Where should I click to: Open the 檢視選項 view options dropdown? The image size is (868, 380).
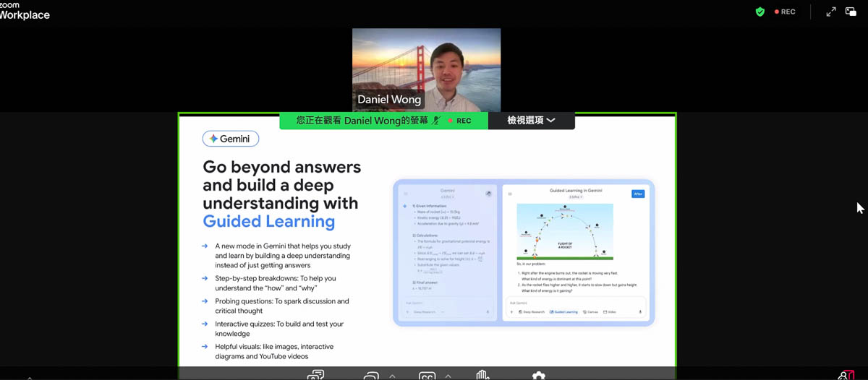pos(531,121)
